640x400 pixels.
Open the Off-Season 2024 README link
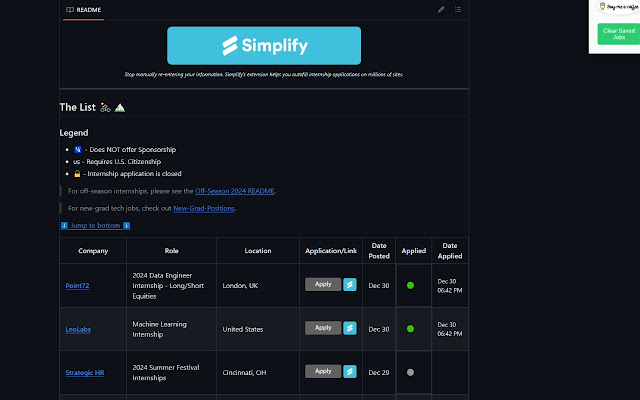tap(234, 191)
